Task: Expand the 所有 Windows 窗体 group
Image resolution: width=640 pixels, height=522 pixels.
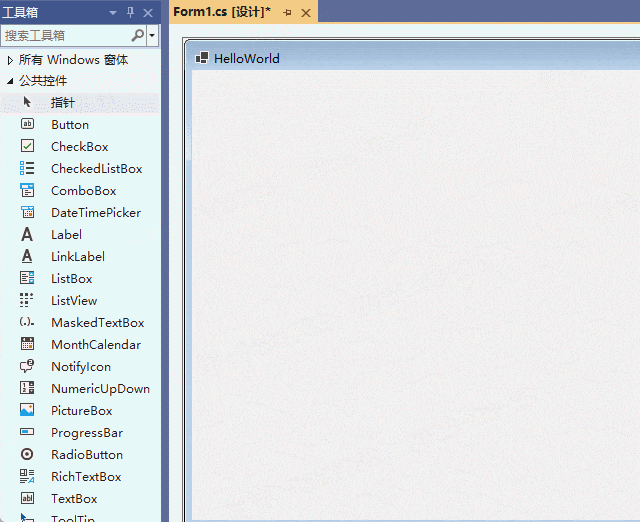Action: (10, 60)
